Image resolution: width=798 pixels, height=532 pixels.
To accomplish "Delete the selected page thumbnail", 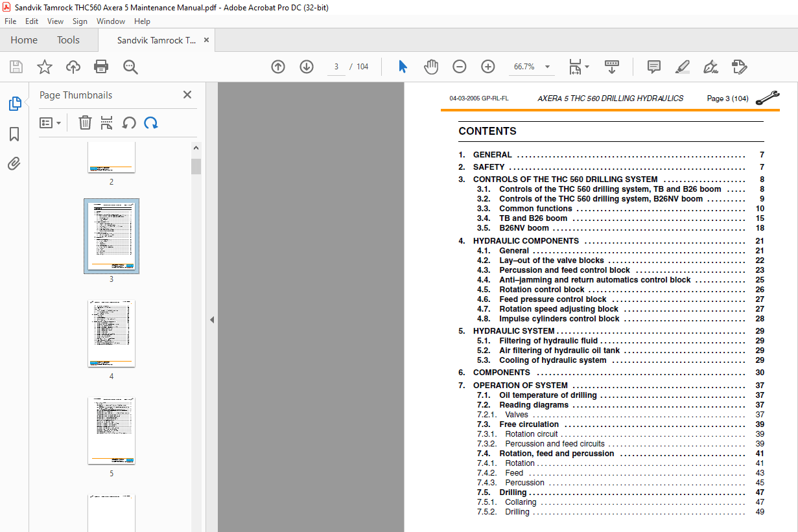I will point(85,122).
